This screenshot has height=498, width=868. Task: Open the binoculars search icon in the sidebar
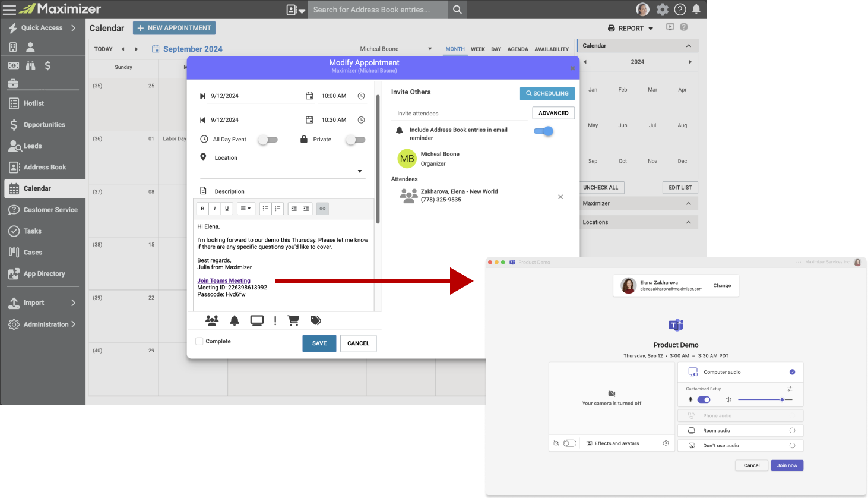30,65
